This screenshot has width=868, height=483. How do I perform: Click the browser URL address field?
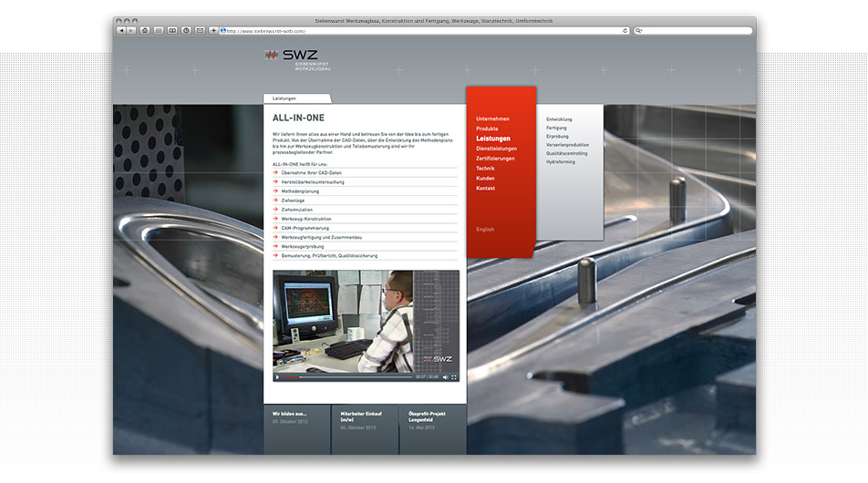coord(419,30)
